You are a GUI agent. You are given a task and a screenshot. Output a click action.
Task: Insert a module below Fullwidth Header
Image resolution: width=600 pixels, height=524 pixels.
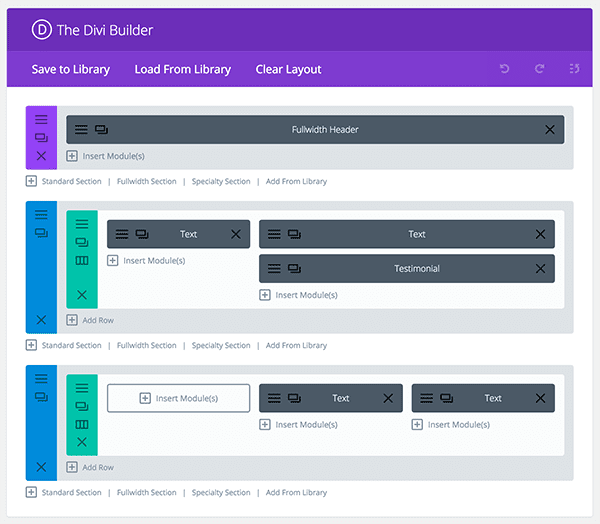pos(106,156)
